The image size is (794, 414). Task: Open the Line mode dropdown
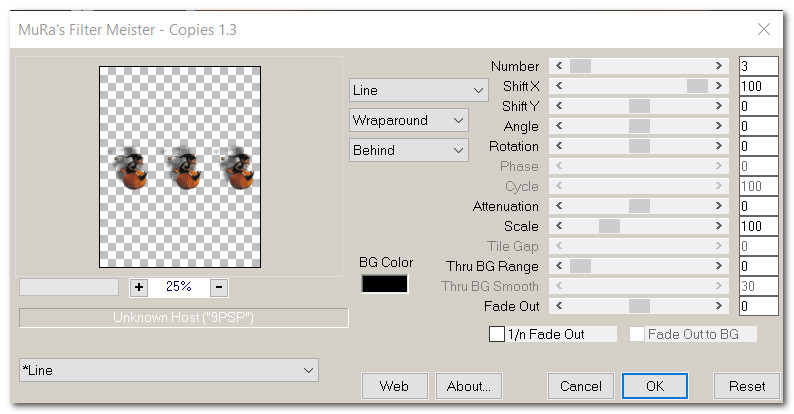[x=418, y=90]
